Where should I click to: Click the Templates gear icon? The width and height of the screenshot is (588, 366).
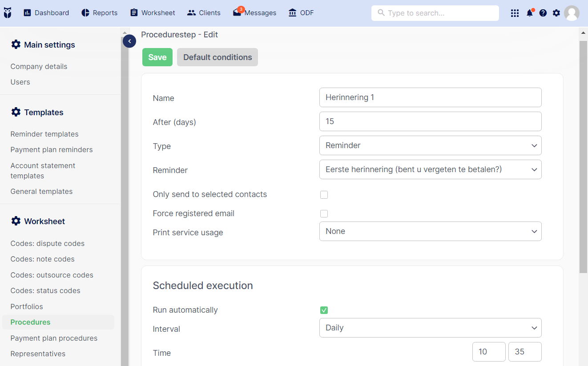16,112
